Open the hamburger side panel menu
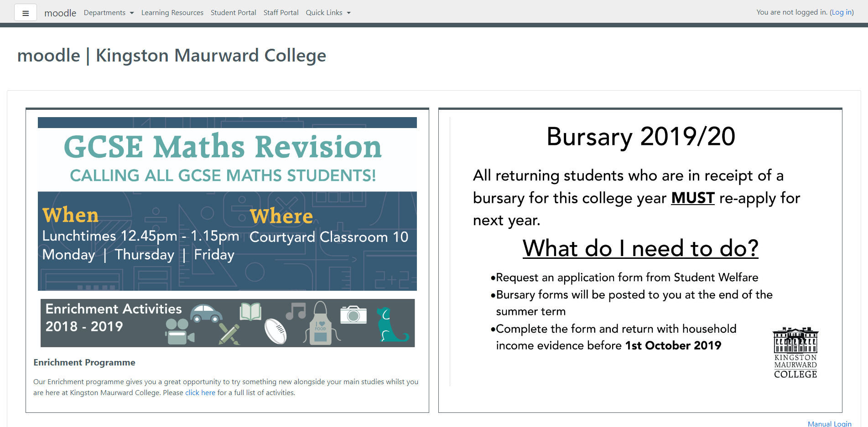 coord(26,13)
